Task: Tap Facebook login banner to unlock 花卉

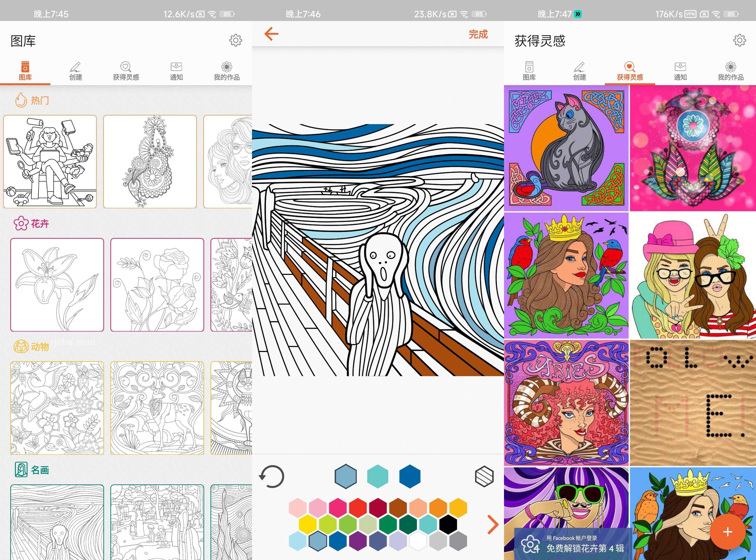Action: click(573, 544)
